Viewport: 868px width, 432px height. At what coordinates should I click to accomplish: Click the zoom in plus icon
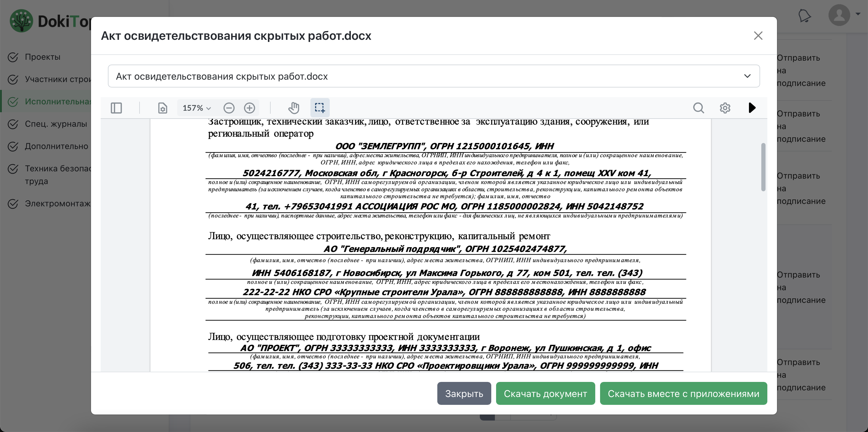point(249,108)
